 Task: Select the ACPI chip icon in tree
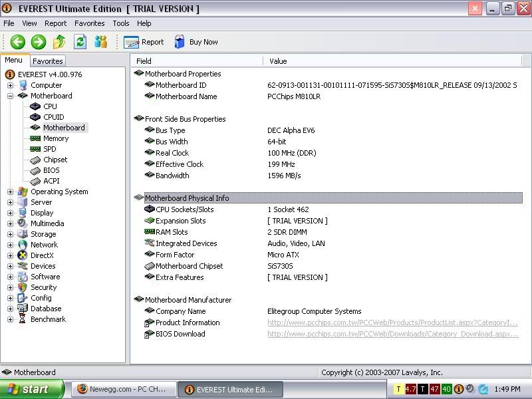point(35,181)
